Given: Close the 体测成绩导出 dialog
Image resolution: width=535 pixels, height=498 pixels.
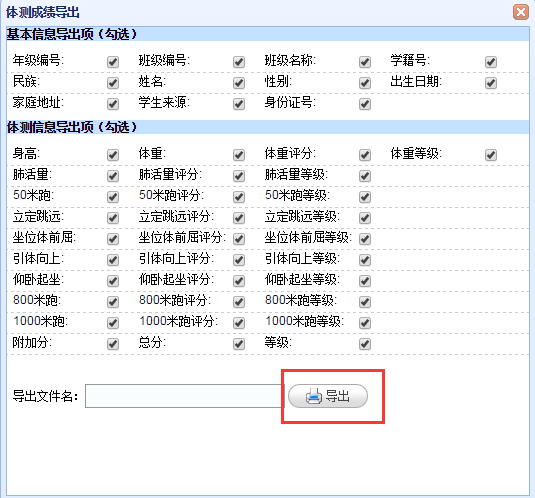Looking at the screenshot, I should point(521,12).
